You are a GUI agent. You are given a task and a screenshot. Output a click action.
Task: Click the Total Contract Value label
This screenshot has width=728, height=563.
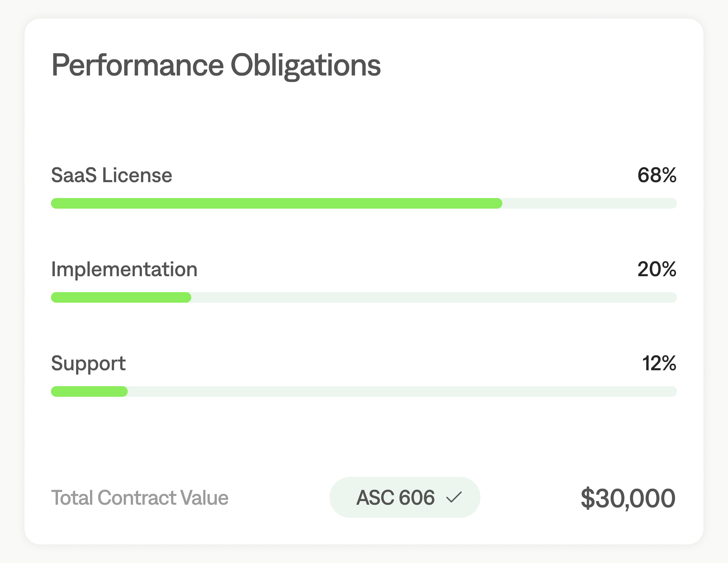point(140,498)
